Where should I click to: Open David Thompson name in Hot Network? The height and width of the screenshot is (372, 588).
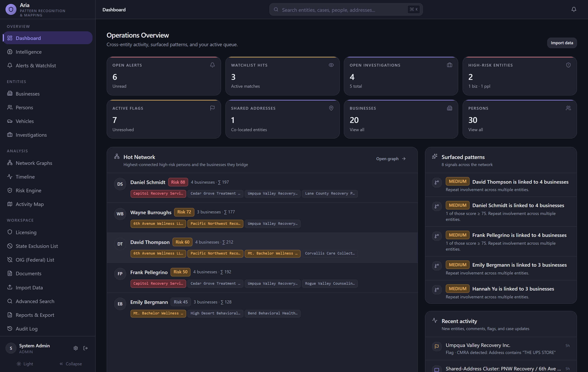click(150, 242)
